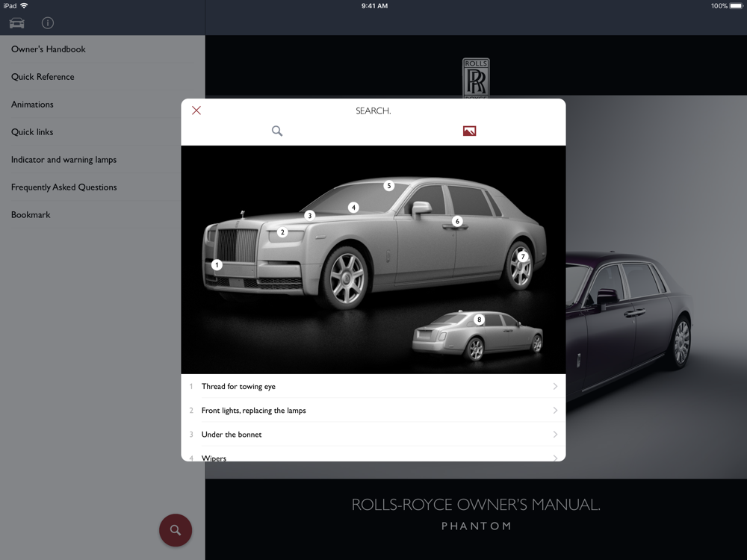Expand chevron on Front lights row
747x560 pixels.
pyautogui.click(x=555, y=410)
